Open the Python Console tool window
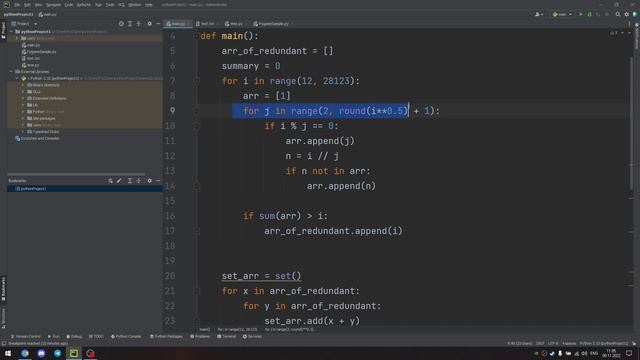 click(x=126, y=336)
